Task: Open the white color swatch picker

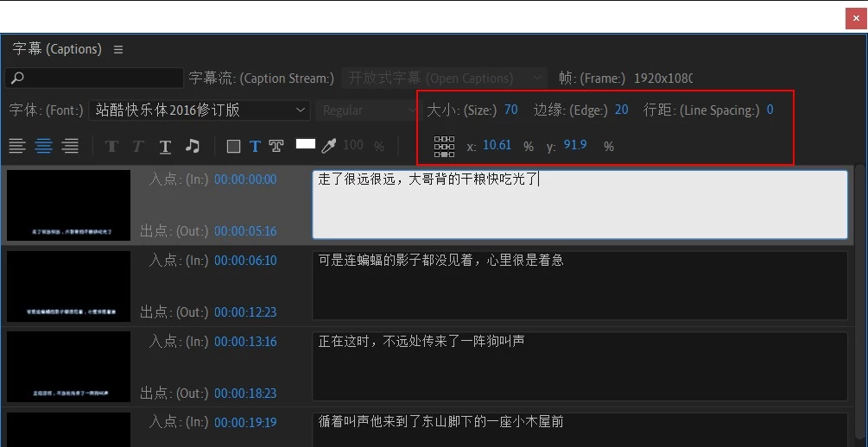Action: (306, 144)
